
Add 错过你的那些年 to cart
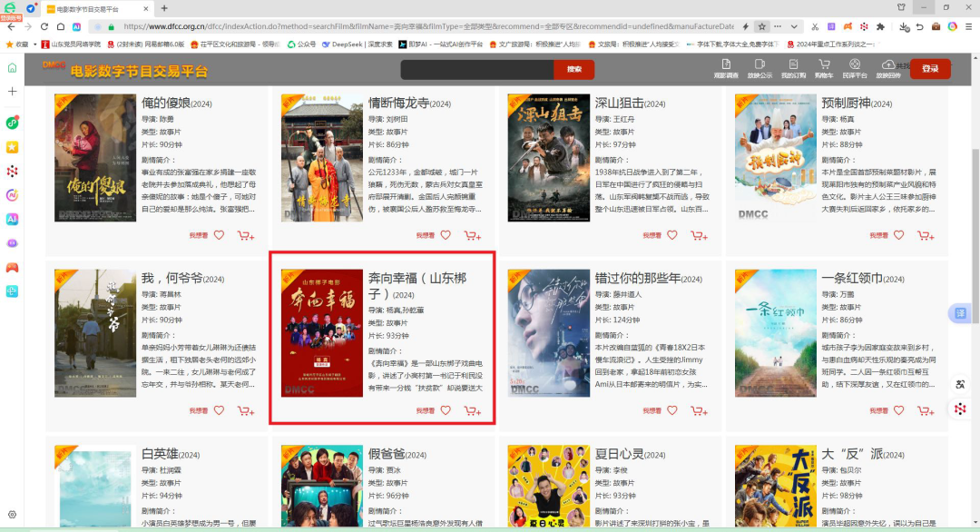coord(700,410)
